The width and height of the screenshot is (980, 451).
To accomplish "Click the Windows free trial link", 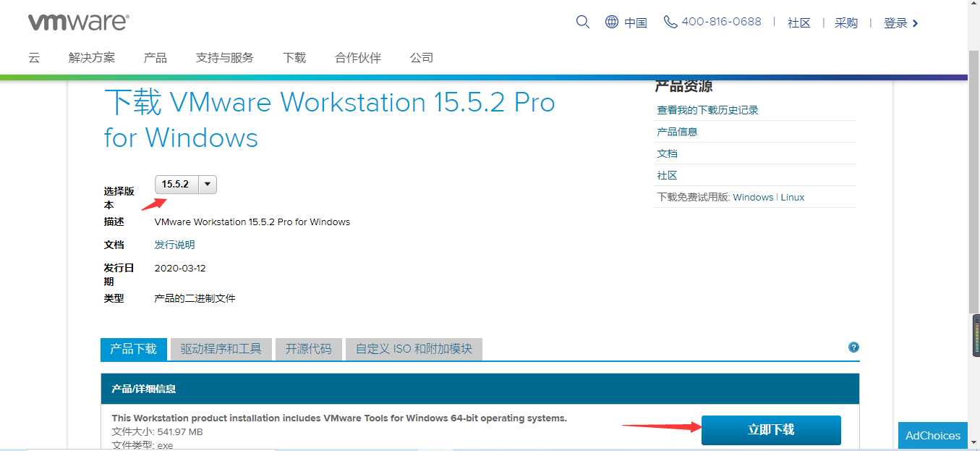I will click(x=753, y=197).
